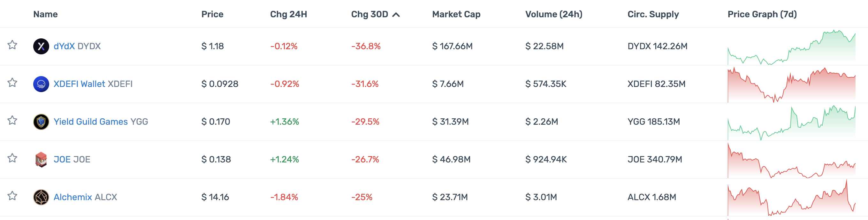Sort by Volume (24h) column header
This screenshot has height=220, width=868.
click(554, 14)
